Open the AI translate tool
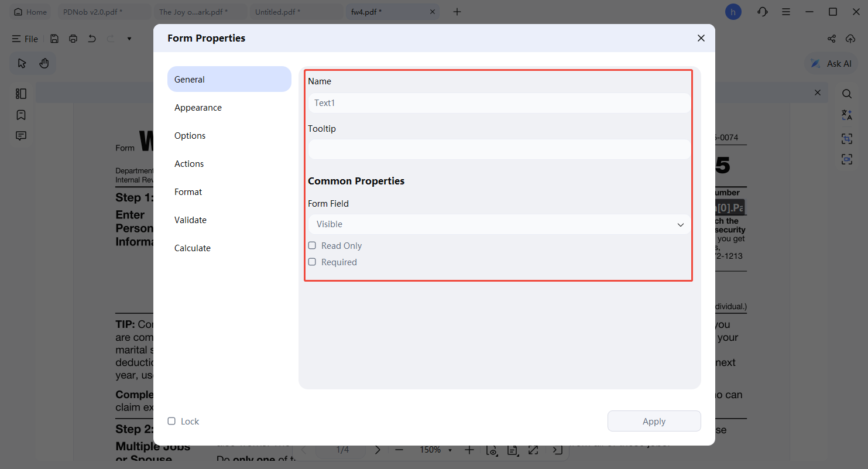 click(846, 115)
